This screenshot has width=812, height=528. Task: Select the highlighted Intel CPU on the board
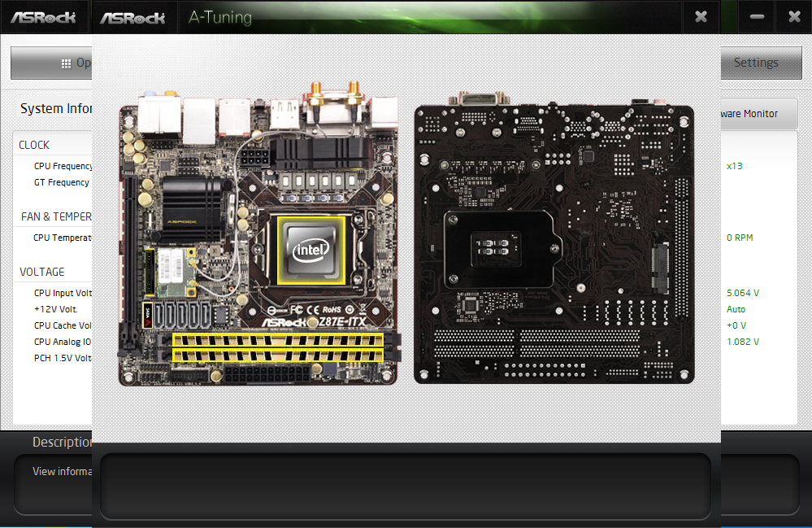(311, 251)
